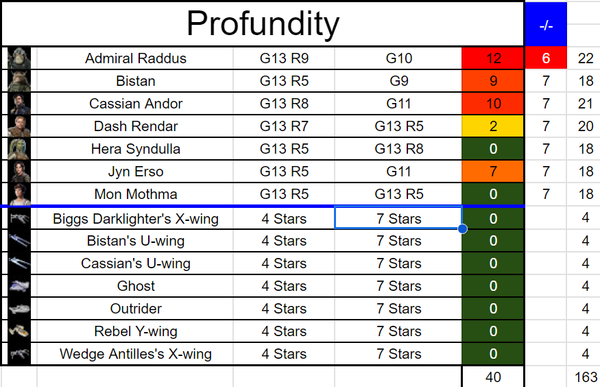Select Biggs Darklighter's X-wing ship icon
This screenshot has height=387, width=600.
pos(19,219)
